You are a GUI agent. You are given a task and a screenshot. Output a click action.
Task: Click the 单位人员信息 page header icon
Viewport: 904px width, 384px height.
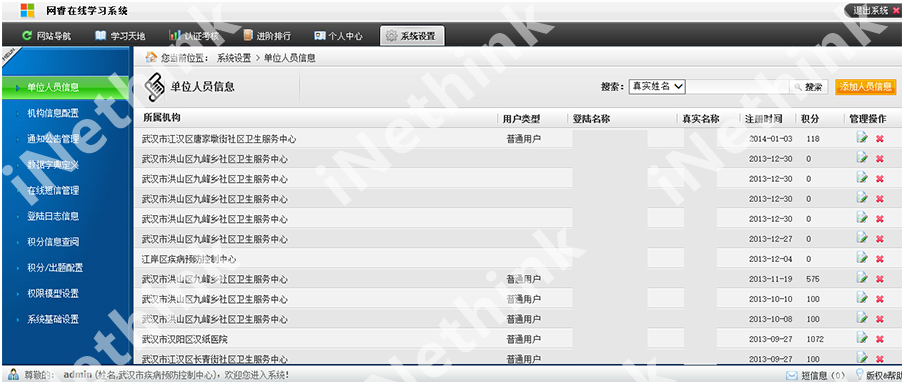pos(154,87)
